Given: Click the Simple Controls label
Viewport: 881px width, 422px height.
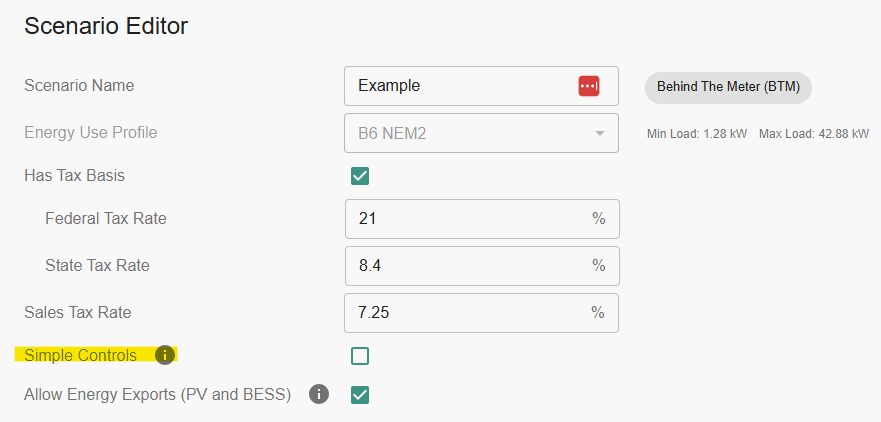Looking at the screenshot, I should [x=81, y=355].
